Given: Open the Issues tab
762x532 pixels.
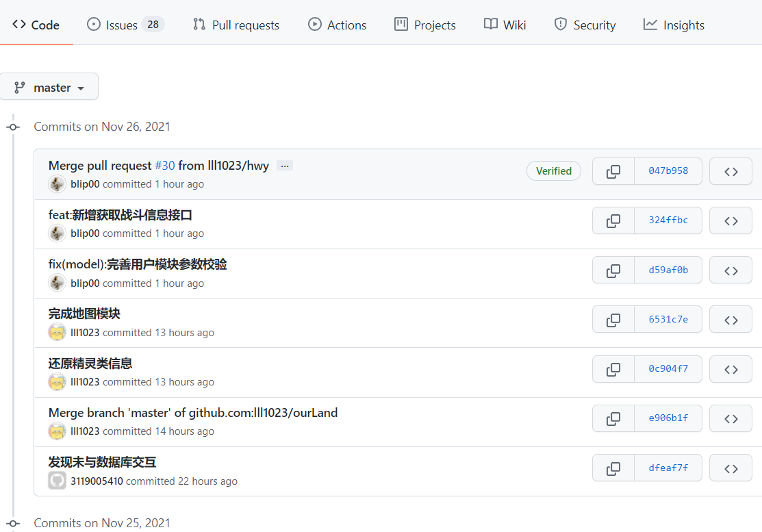Looking at the screenshot, I should [x=125, y=25].
